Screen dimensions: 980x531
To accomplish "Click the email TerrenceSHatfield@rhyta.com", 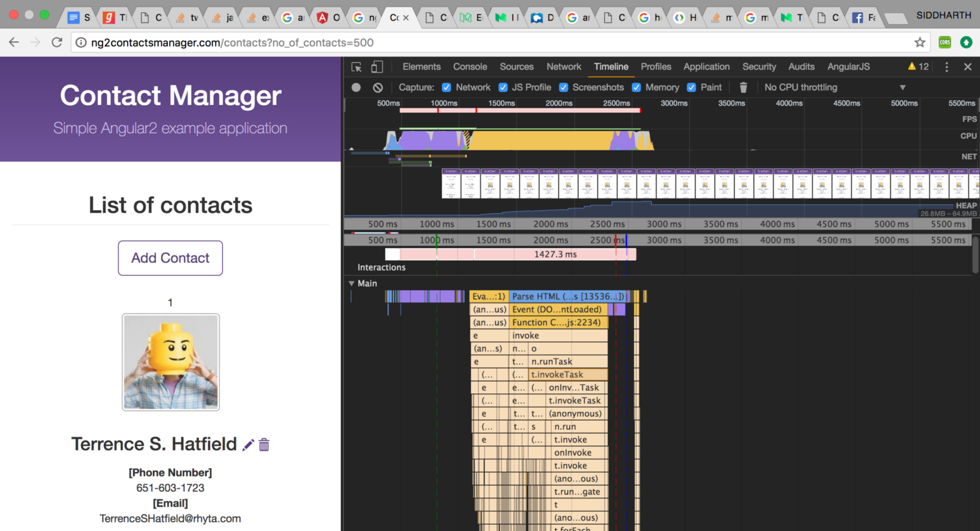I will 170,518.
